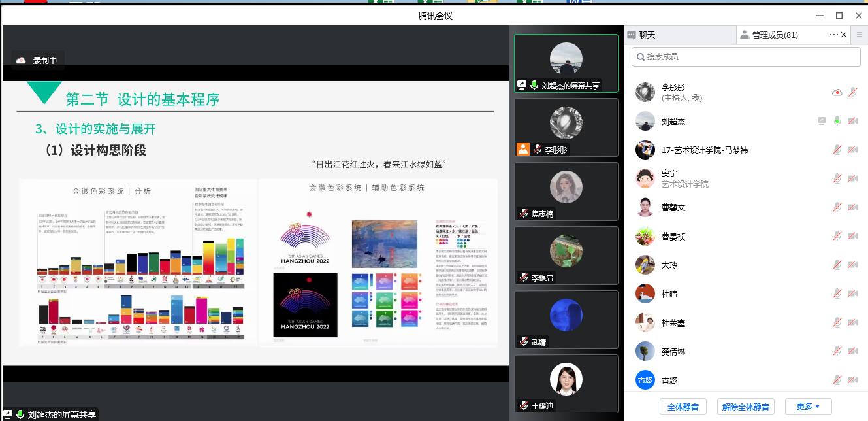Toggle camera for 曹馨文 in member list

point(852,208)
